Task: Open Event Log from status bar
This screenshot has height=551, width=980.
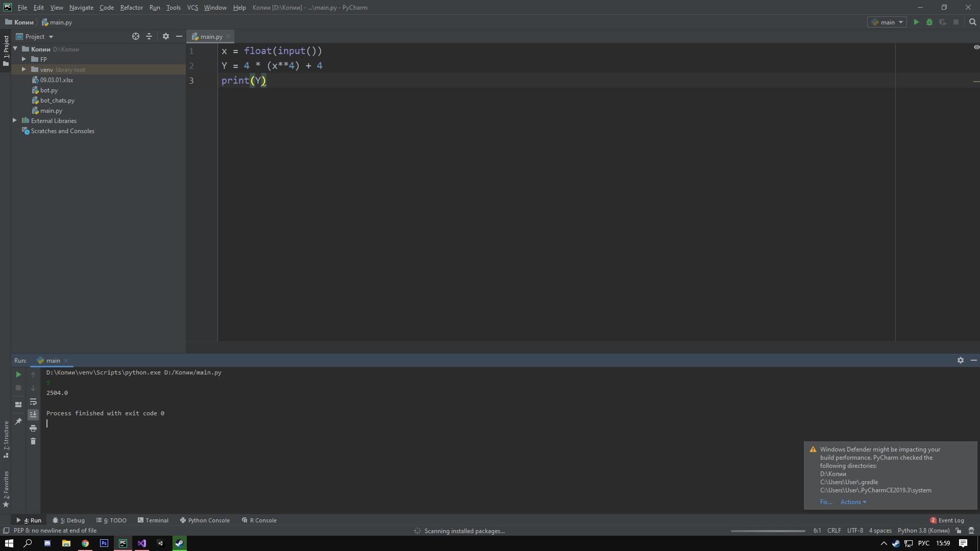Action: [x=947, y=520]
